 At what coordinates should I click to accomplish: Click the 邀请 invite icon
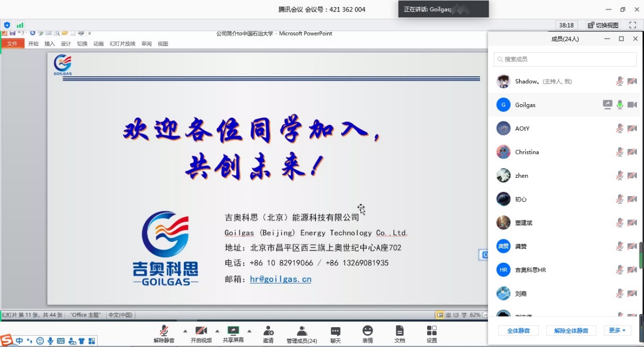pos(268,331)
